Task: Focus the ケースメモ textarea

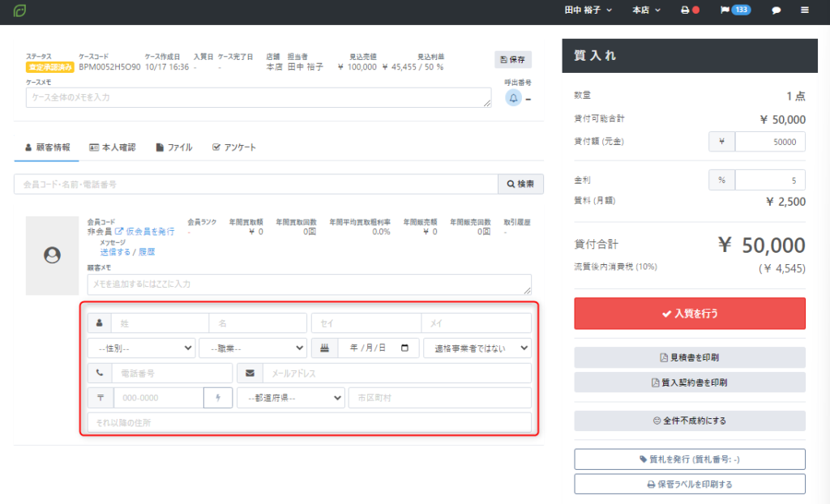Action: (259, 97)
